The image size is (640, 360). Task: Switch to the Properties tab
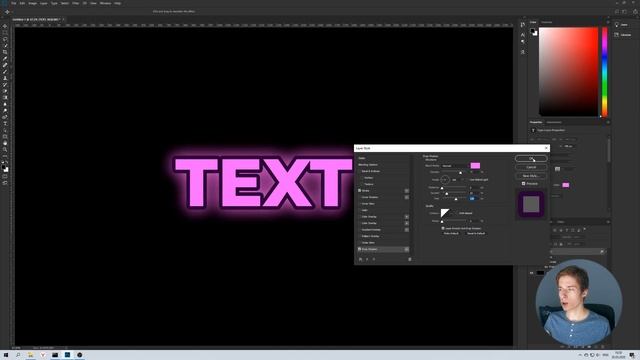pos(536,122)
